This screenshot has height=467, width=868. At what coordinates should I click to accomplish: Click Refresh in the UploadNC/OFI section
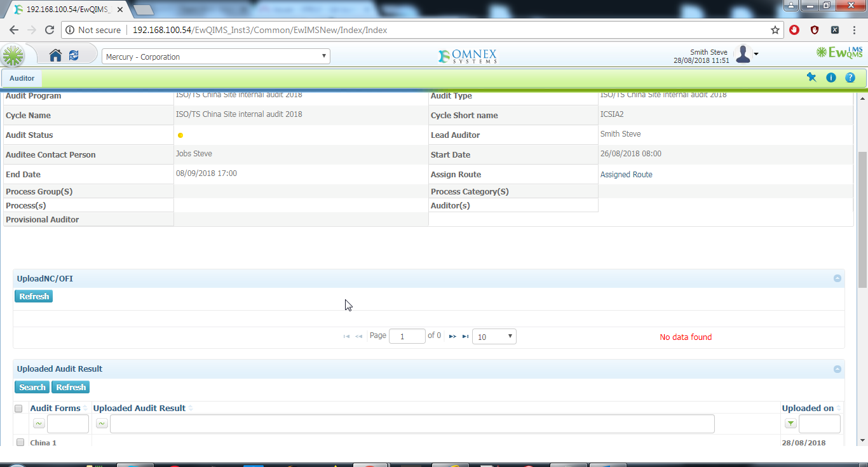(34, 297)
